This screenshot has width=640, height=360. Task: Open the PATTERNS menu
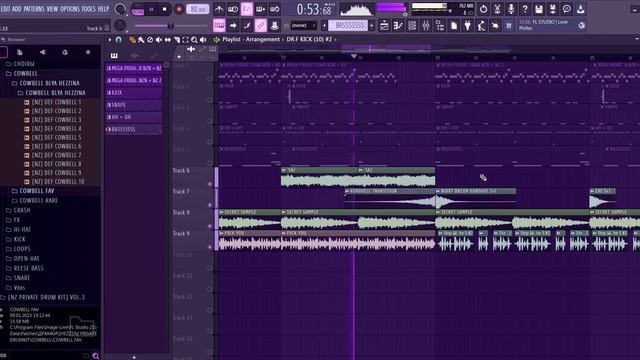(34, 9)
